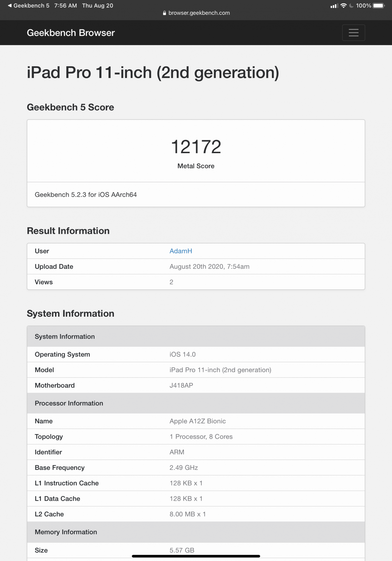
Task: Select the 2.49 GHz base frequency value
Action: pyautogui.click(x=184, y=468)
